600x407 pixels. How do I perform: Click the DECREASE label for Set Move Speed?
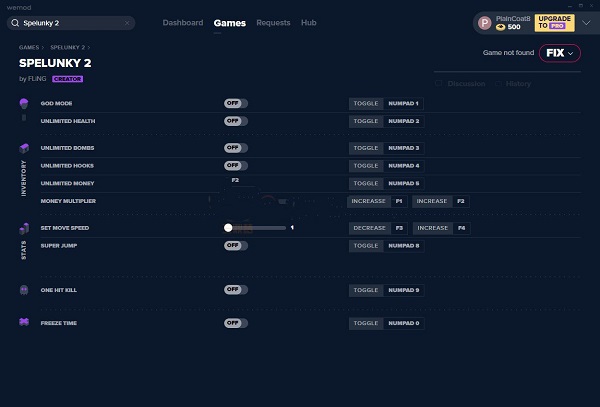tap(369, 228)
